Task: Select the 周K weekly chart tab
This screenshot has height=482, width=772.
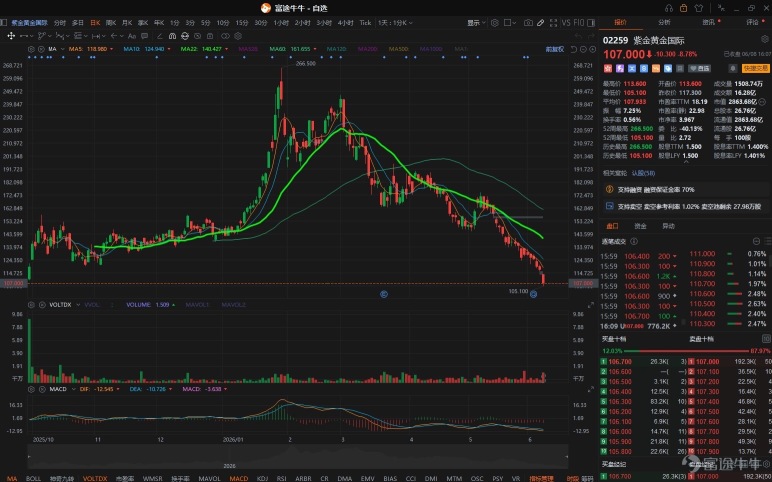Action: (111, 23)
